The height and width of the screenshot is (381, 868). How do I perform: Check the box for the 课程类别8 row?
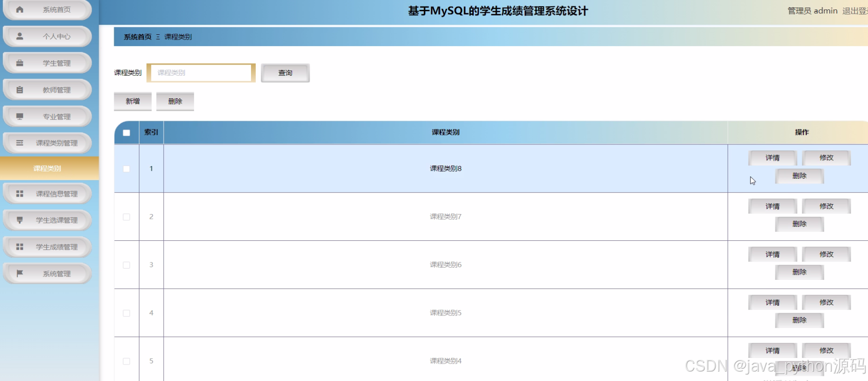point(126,169)
